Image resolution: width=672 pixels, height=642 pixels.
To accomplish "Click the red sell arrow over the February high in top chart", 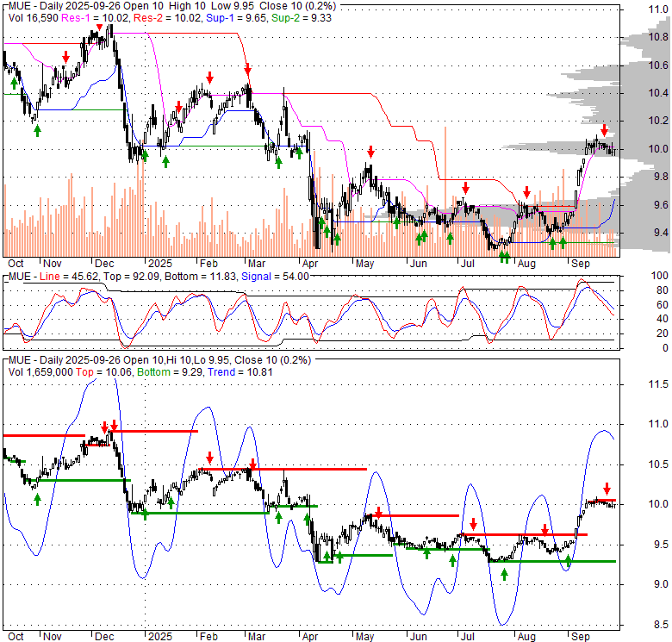I will pyautogui.click(x=209, y=78).
